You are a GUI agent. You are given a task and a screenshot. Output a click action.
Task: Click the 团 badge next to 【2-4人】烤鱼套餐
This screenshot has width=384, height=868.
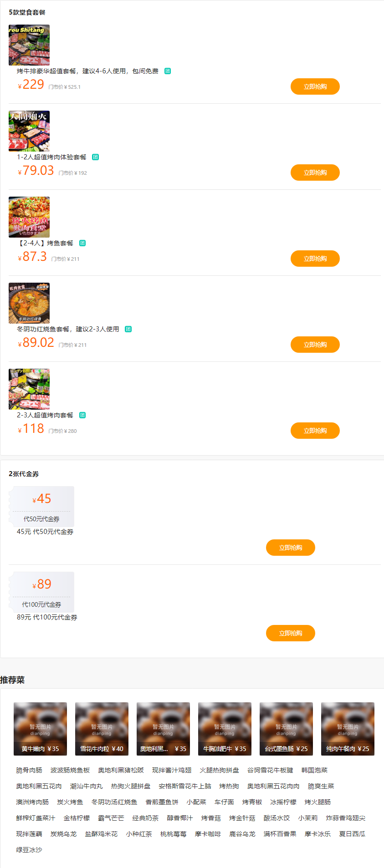click(82, 243)
